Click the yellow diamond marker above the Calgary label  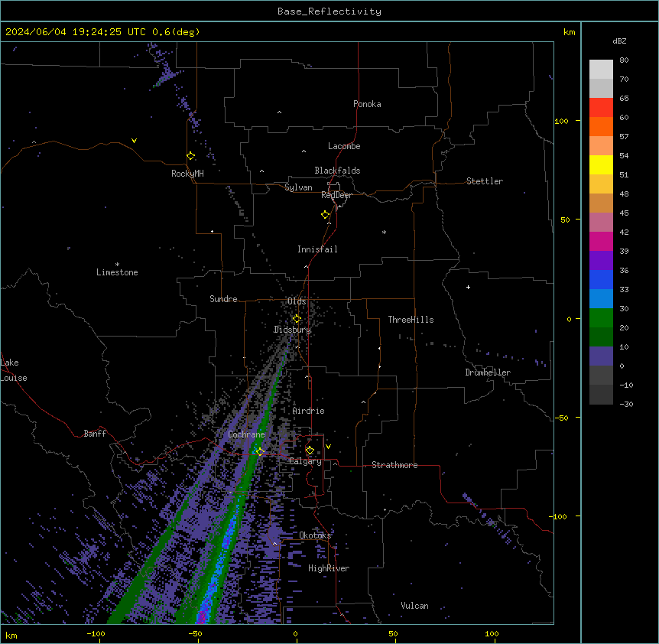pyautogui.click(x=310, y=450)
